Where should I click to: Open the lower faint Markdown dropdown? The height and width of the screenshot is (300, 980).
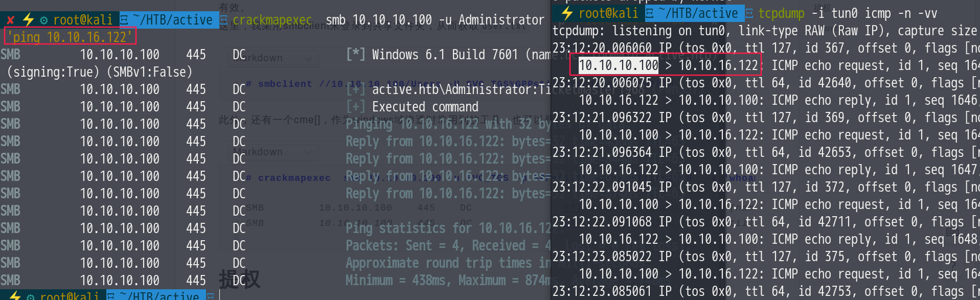point(274,153)
